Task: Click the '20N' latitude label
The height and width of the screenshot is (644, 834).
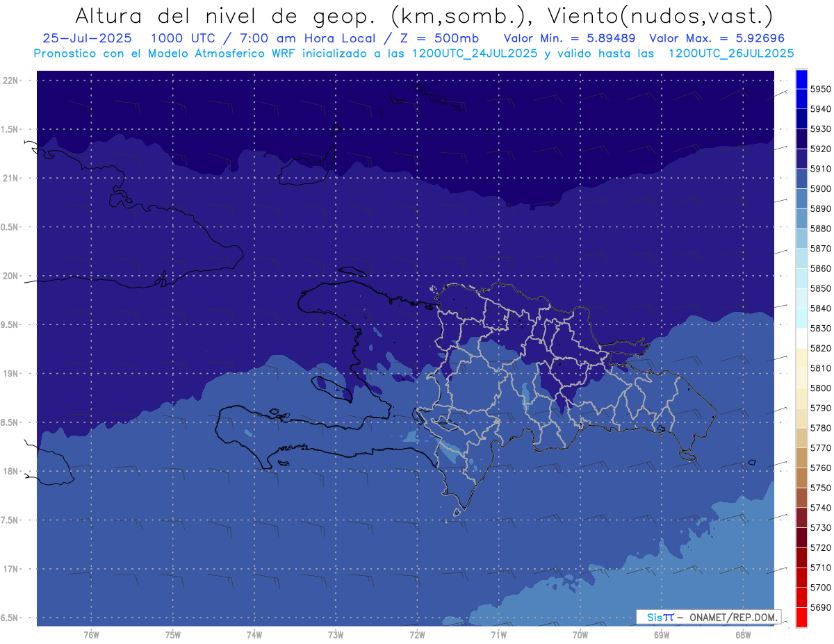Action: pyautogui.click(x=10, y=276)
